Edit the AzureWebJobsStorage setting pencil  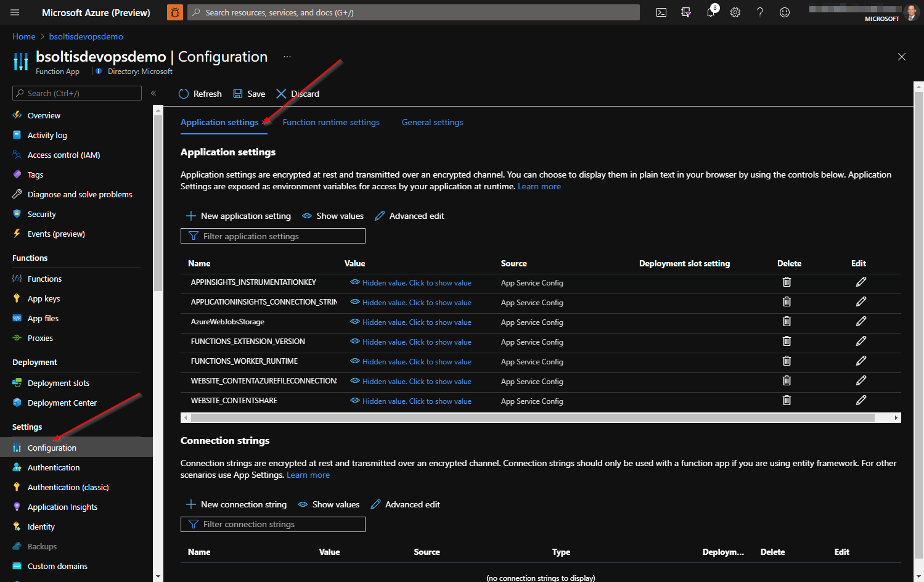point(861,322)
